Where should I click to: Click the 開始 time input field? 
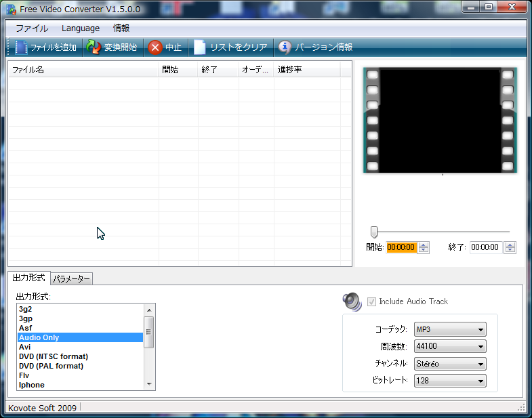[x=401, y=247]
